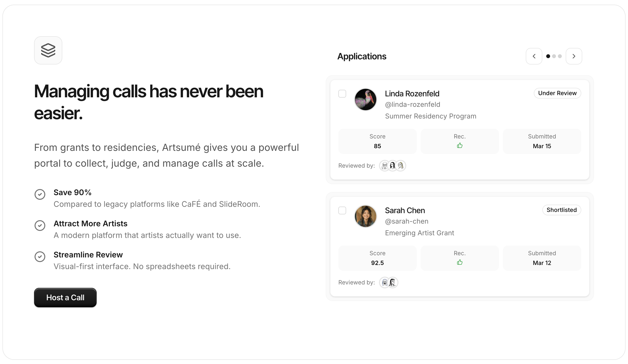The width and height of the screenshot is (628, 364).
Task: Select Linda Rozenfeld's application checkbox
Action: tap(342, 94)
